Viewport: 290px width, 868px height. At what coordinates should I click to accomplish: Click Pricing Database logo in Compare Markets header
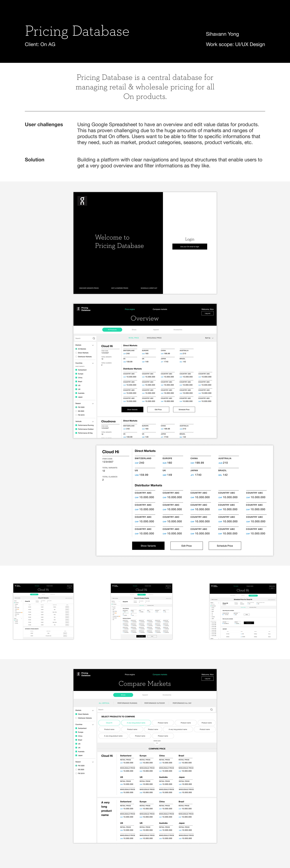[x=84, y=674]
